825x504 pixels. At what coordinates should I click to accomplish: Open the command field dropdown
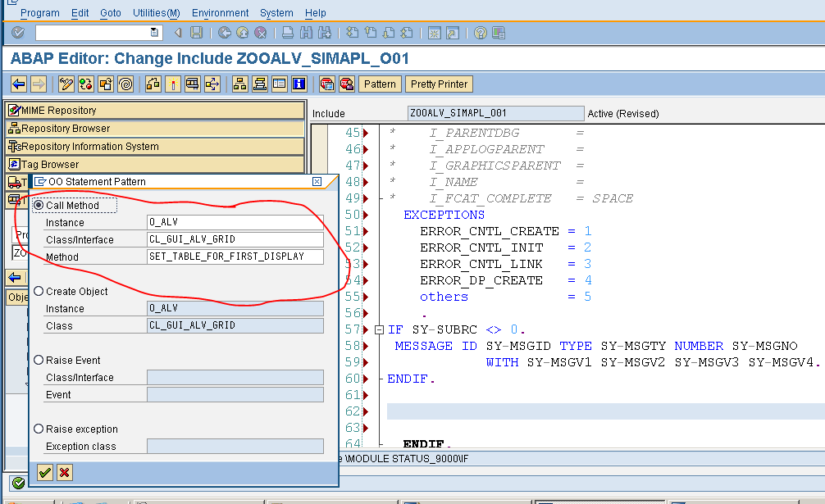154,31
